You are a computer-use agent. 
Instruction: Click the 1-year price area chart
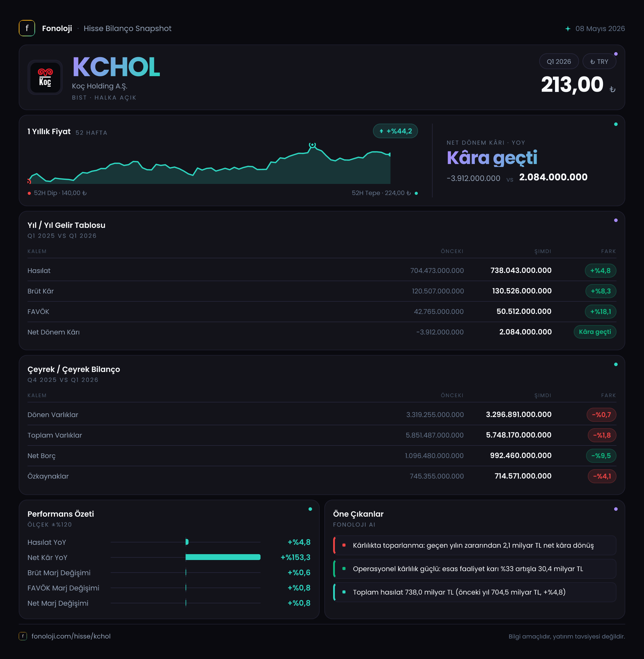209,163
